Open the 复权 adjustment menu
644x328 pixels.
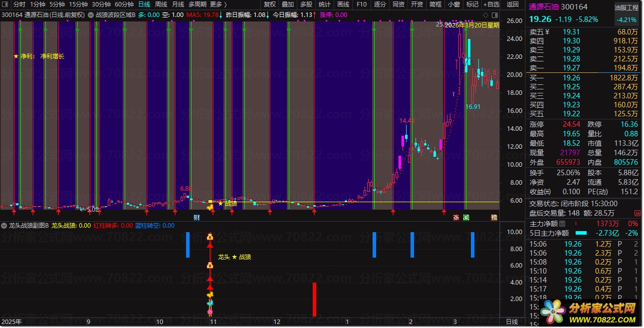click(269, 4)
